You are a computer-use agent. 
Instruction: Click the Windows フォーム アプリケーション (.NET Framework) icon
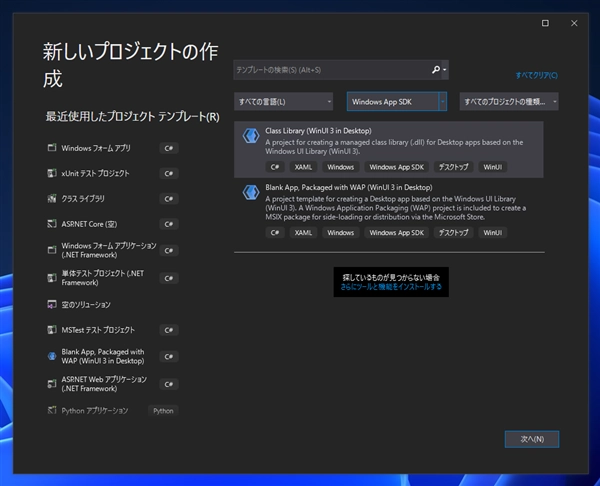coord(52,250)
